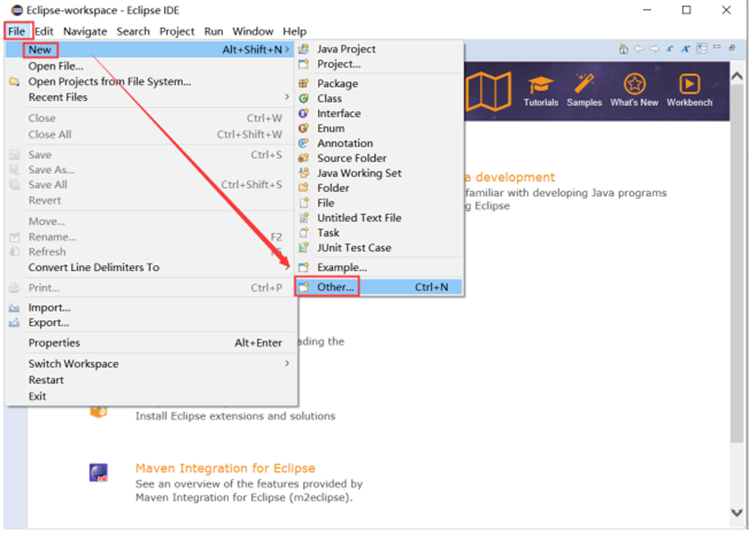Click the disabled Refresh entry
This screenshot has height=533, width=750.
(x=151, y=252)
